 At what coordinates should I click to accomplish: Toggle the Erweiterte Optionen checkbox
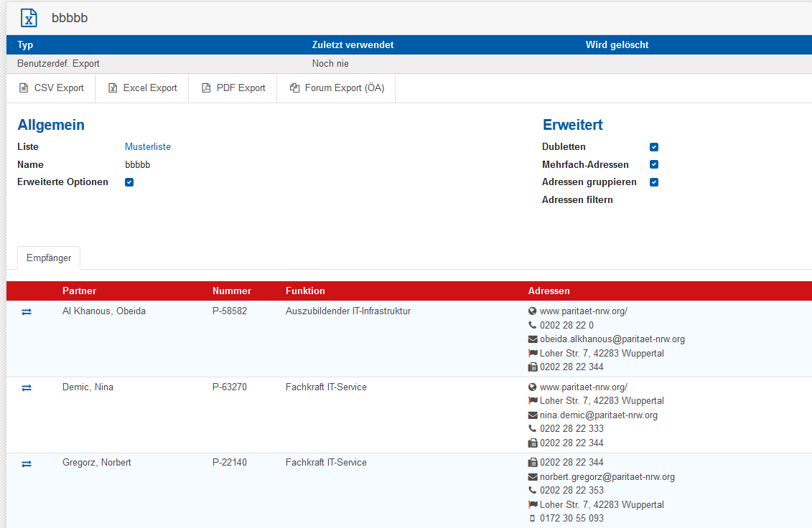pyautogui.click(x=129, y=182)
